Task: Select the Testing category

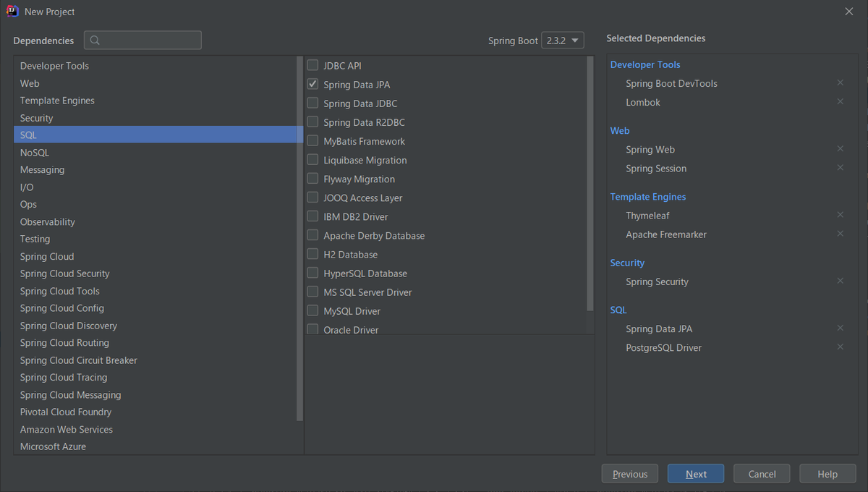Action: pos(155,239)
